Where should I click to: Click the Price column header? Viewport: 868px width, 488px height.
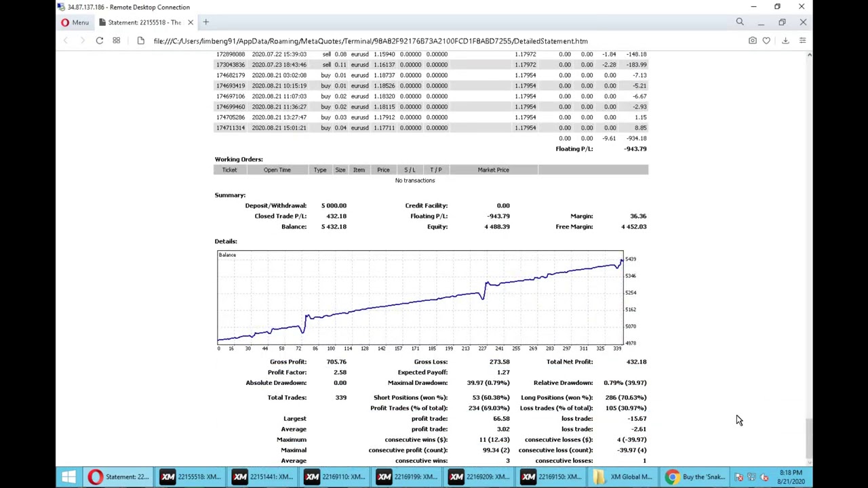383,170
